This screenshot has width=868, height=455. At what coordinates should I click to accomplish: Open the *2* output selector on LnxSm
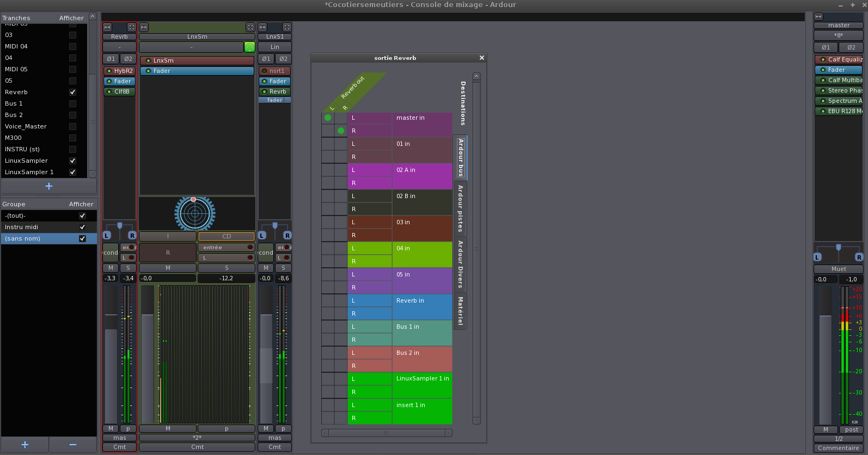(x=197, y=438)
